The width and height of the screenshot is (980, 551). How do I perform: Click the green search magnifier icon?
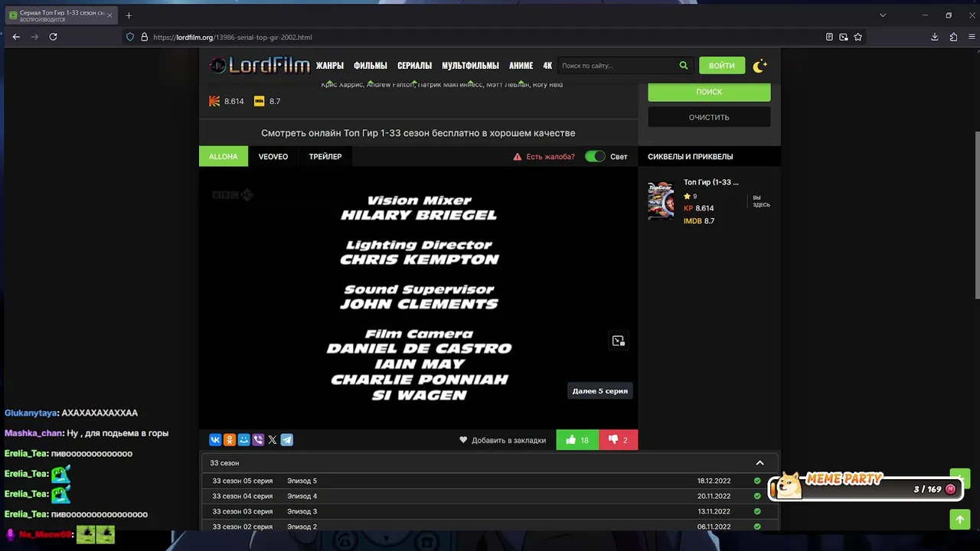[x=684, y=66]
